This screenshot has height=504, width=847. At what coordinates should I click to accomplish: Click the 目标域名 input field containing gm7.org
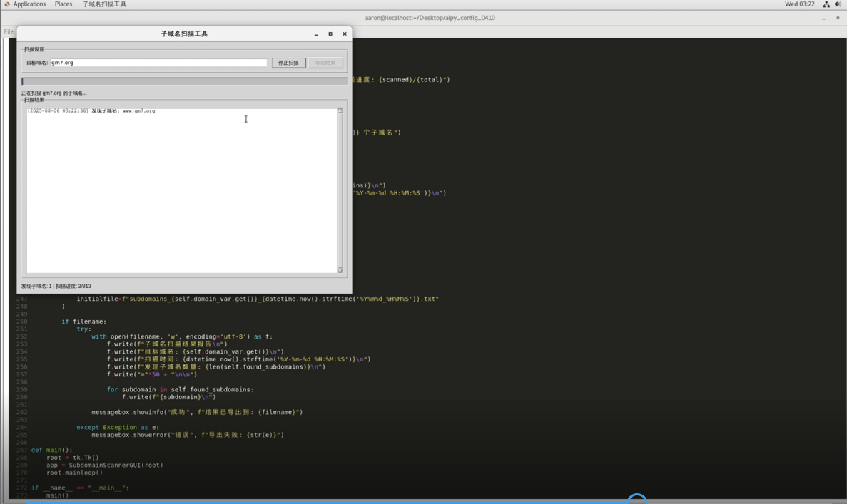click(159, 63)
